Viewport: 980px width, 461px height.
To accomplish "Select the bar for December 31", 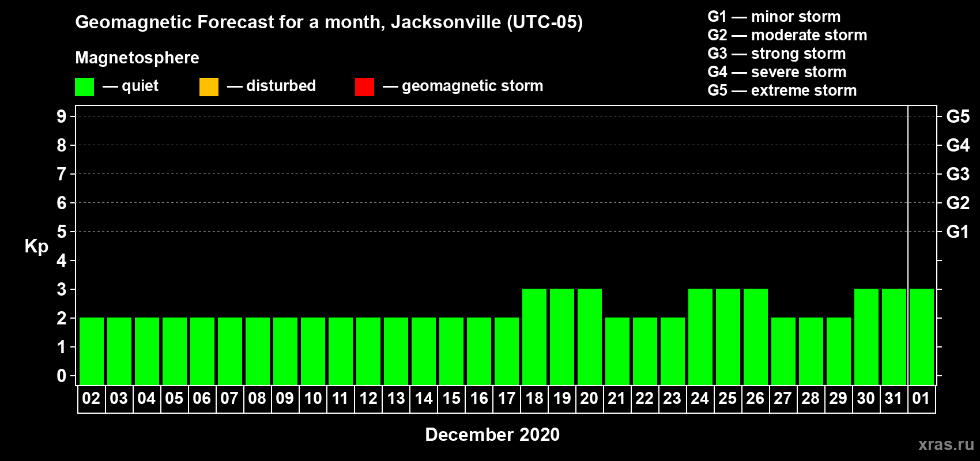I will pyautogui.click(x=894, y=337).
